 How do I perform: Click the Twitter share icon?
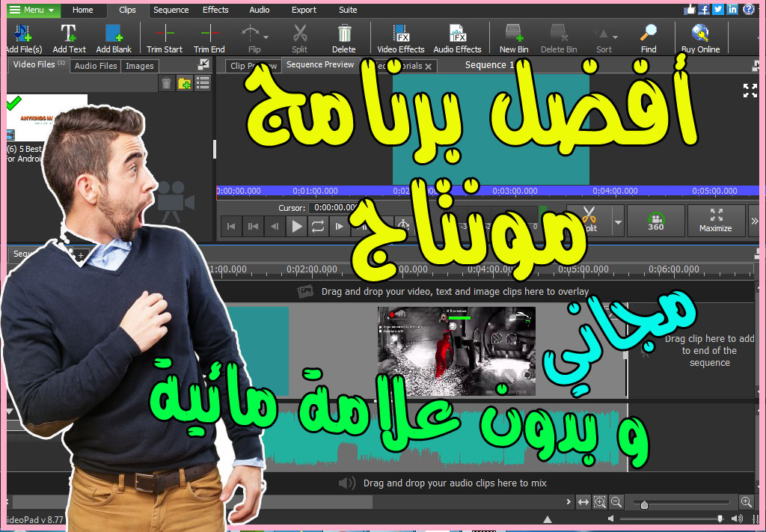718,9
